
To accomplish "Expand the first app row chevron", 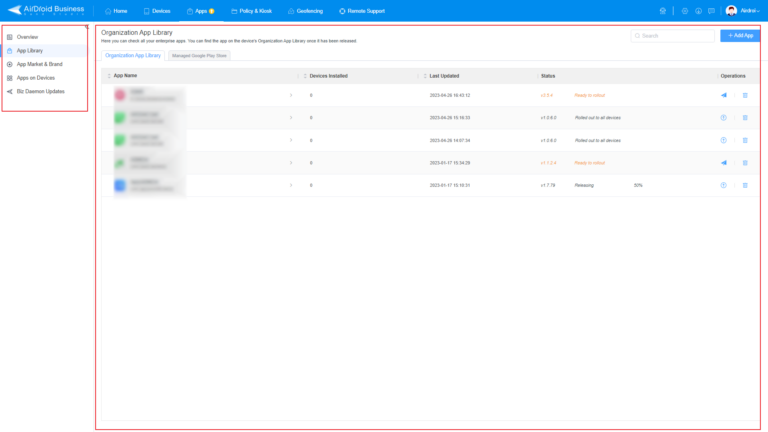I will pyautogui.click(x=291, y=95).
